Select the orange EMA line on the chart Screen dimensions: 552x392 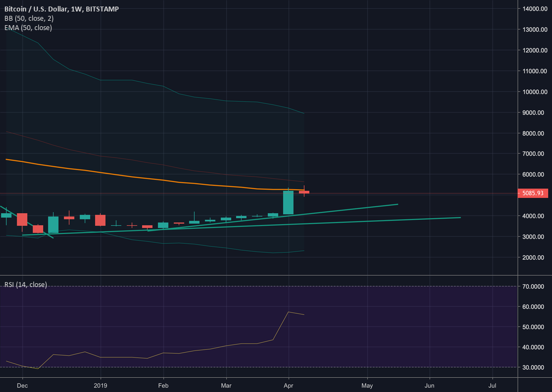tap(164, 180)
